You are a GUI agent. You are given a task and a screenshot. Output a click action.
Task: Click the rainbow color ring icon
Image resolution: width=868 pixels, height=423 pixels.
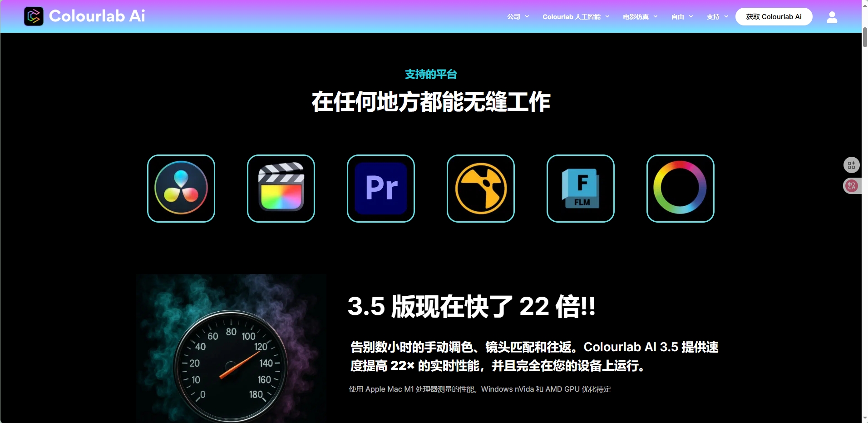[680, 188]
